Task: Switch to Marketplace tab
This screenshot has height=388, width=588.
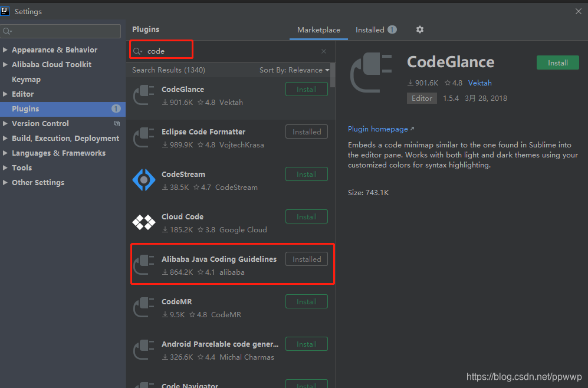Action: [318, 30]
